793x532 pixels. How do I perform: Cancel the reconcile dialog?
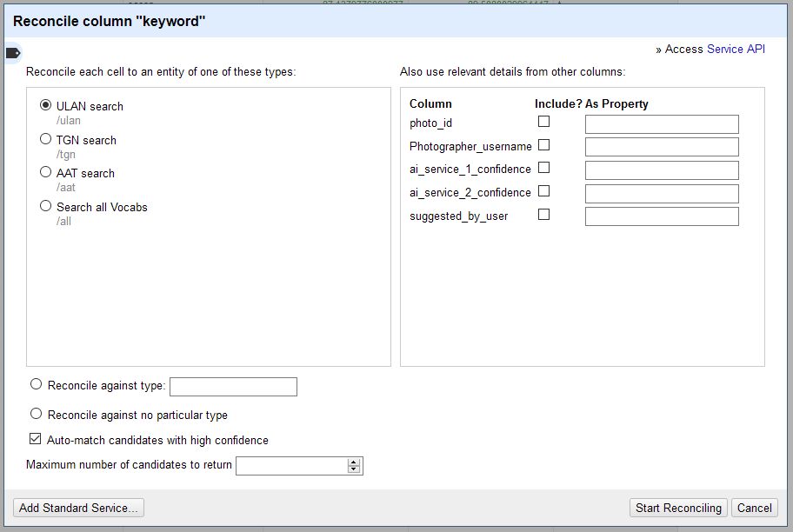click(754, 508)
